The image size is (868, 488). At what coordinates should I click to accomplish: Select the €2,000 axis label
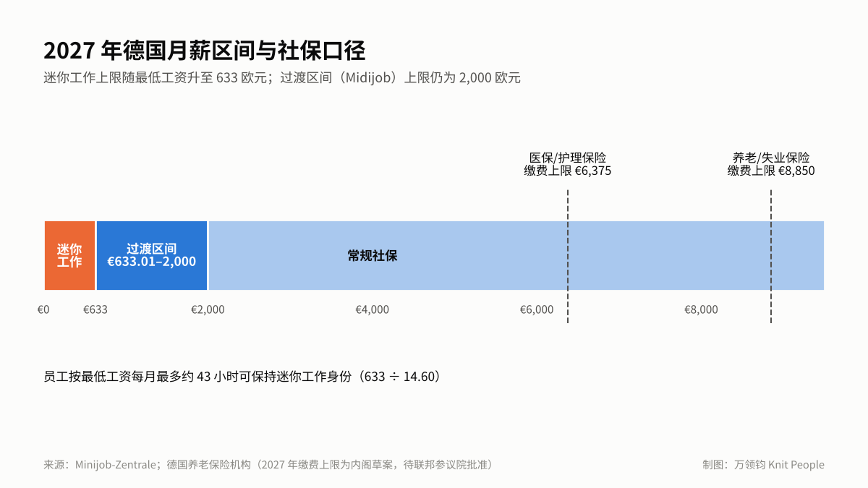coord(208,309)
